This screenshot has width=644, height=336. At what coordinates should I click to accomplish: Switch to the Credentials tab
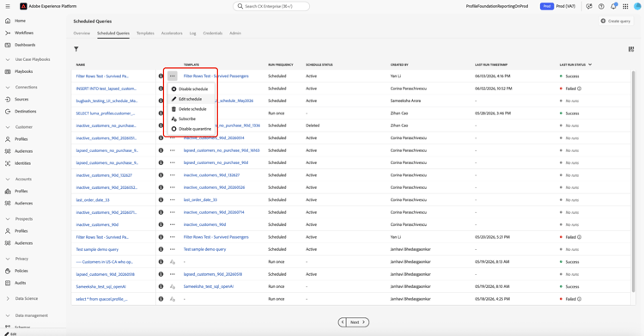(x=213, y=34)
